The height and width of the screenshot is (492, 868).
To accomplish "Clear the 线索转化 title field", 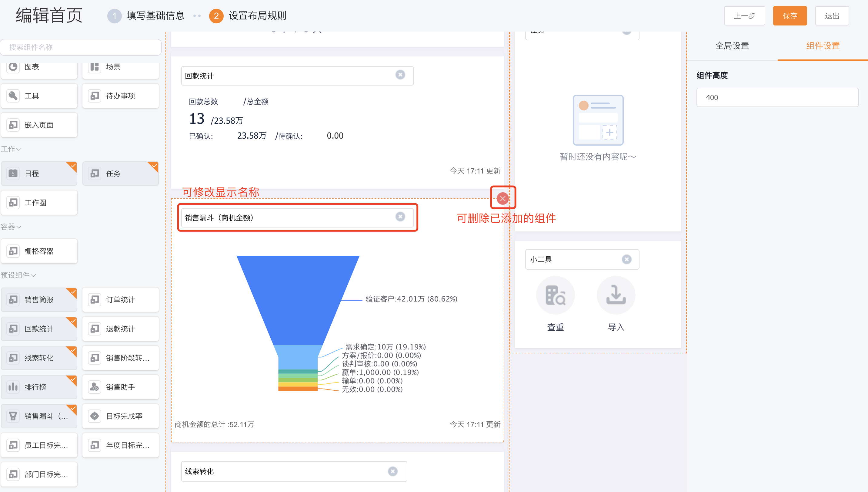I will point(393,471).
